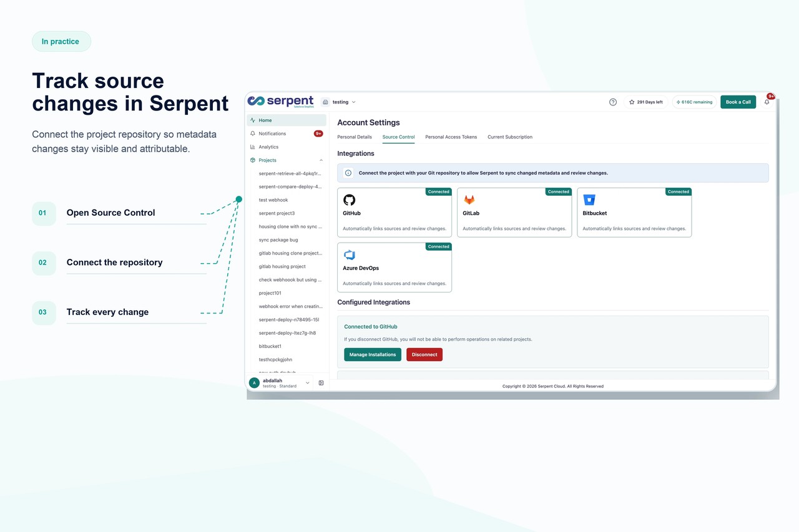Click the Manage Installations button

coord(373,354)
